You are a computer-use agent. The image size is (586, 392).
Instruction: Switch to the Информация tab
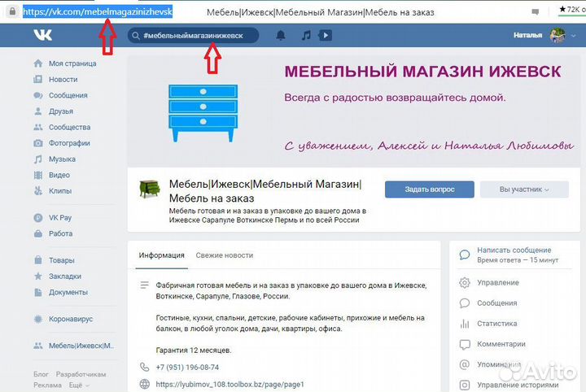(x=161, y=255)
